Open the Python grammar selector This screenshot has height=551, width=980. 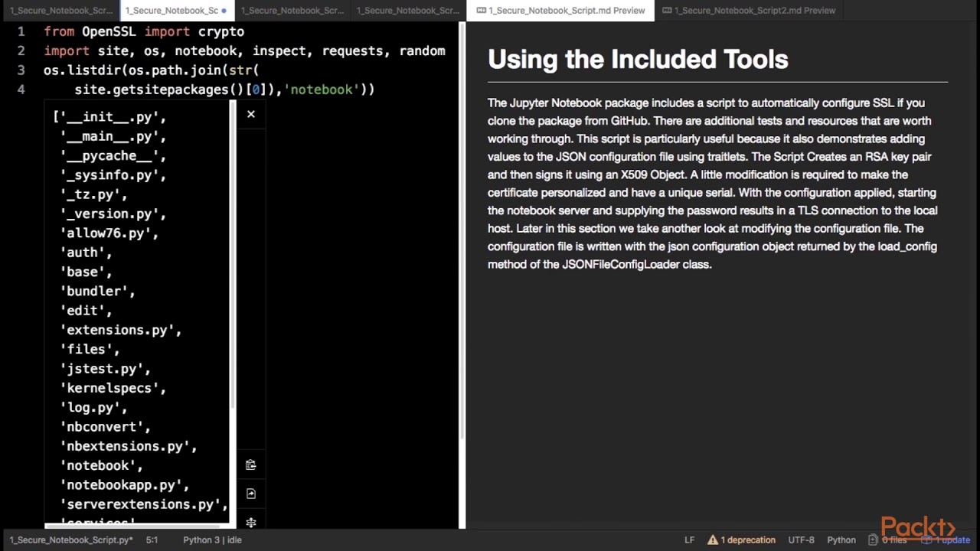pyautogui.click(x=841, y=540)
